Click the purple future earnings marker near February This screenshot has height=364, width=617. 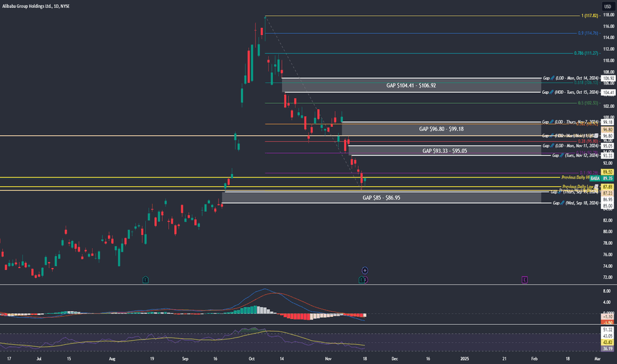(x=524, y=281)
